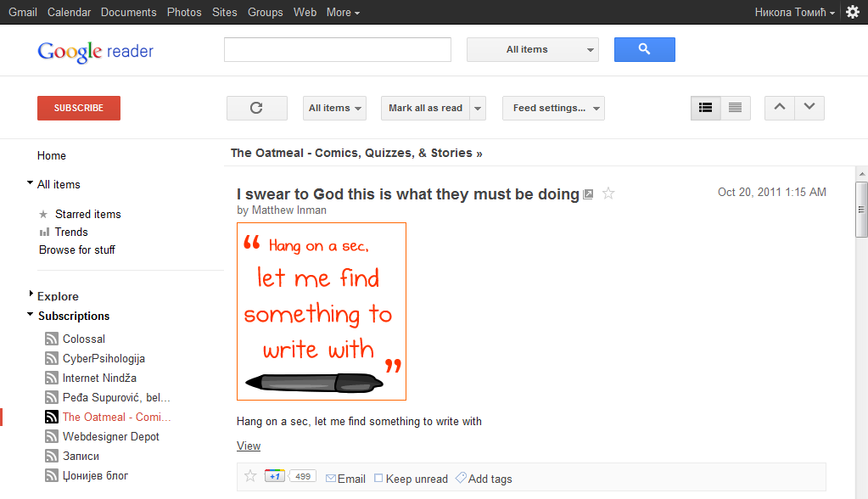The image size is (868, 499).
Task: Refresh the feed with the reload icon
Action: pos(256,108)
